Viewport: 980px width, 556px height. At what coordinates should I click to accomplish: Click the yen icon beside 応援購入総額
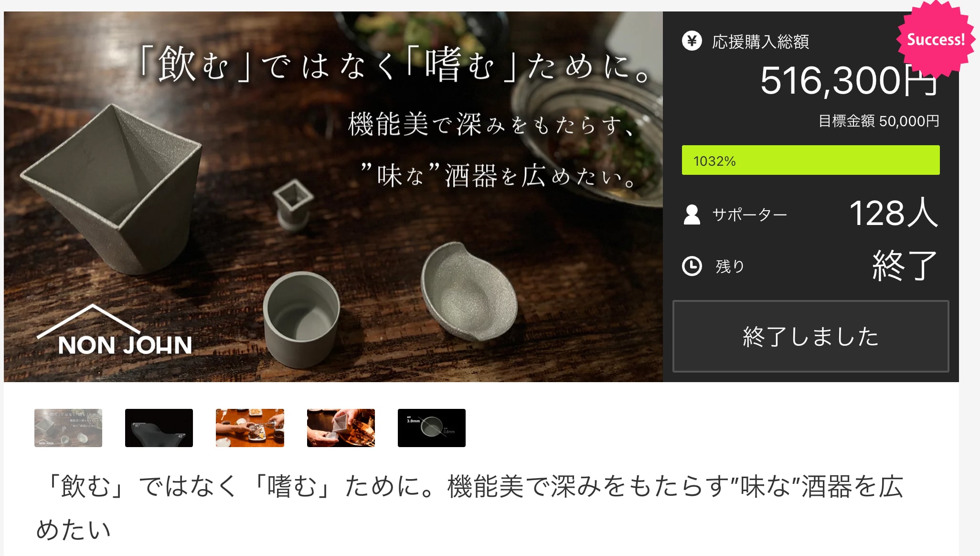(x=692, y=41)
